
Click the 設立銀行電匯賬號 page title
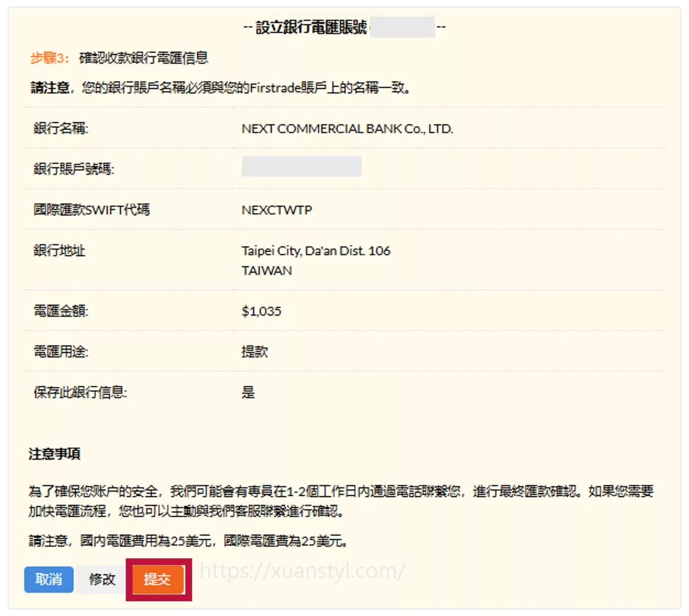pos(311,27)
